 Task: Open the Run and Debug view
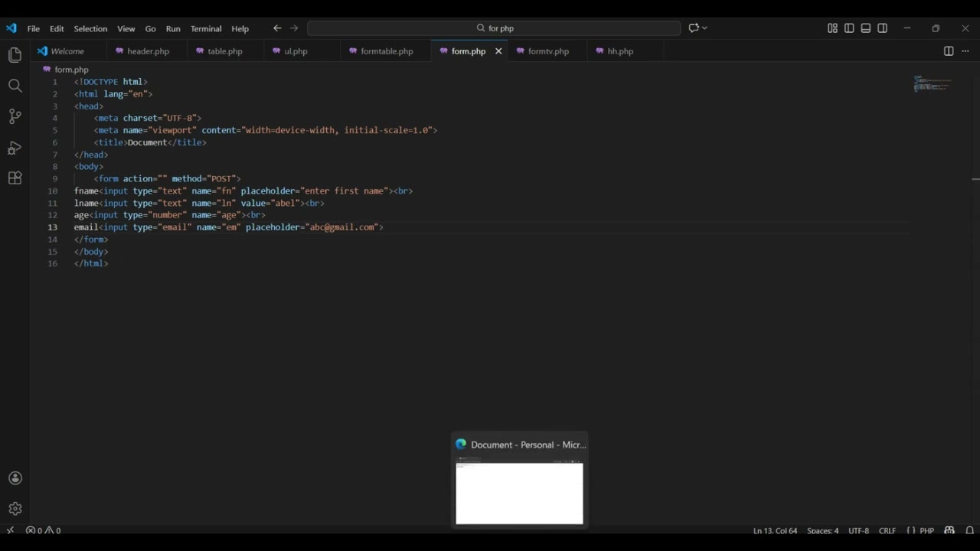click(15, 148)
